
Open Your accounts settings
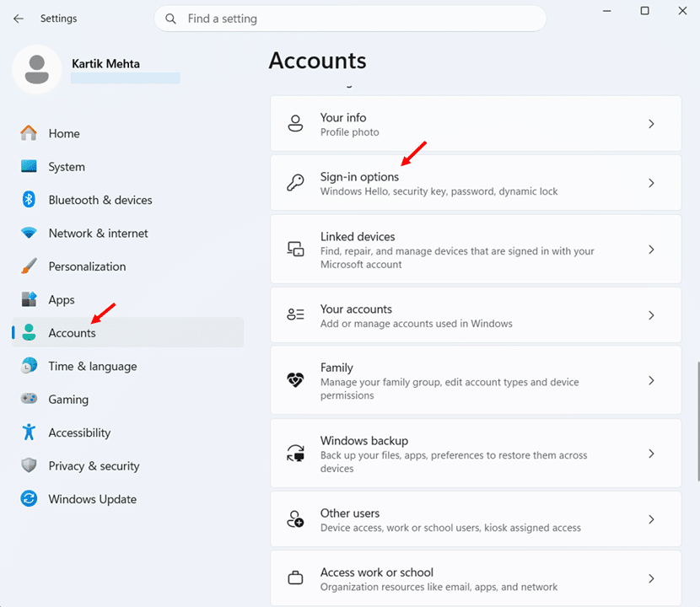(476, 315)
